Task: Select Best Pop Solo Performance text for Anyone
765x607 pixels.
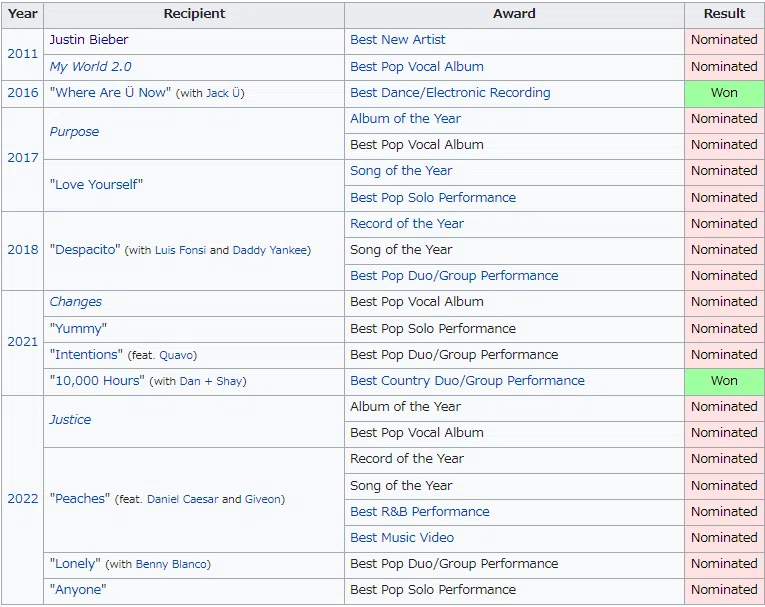Action: click(433, 589)
